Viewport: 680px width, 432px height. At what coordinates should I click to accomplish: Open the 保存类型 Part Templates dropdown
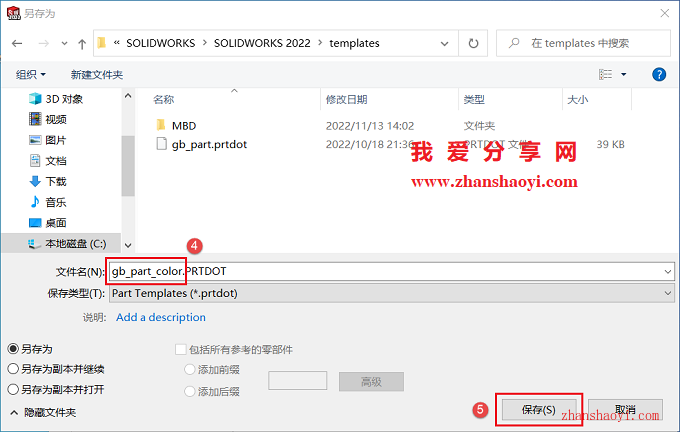point(392,293)
